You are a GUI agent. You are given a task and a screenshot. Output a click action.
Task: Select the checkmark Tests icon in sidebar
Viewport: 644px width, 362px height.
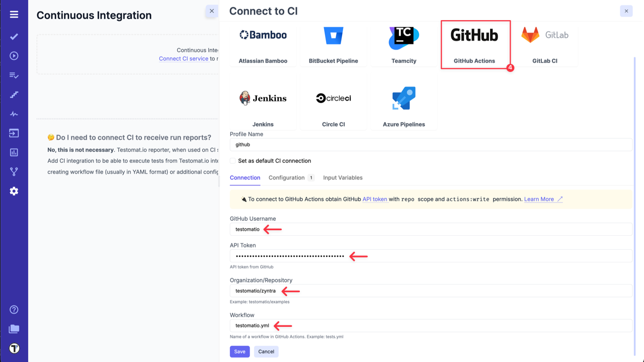[x=14, y=36]
